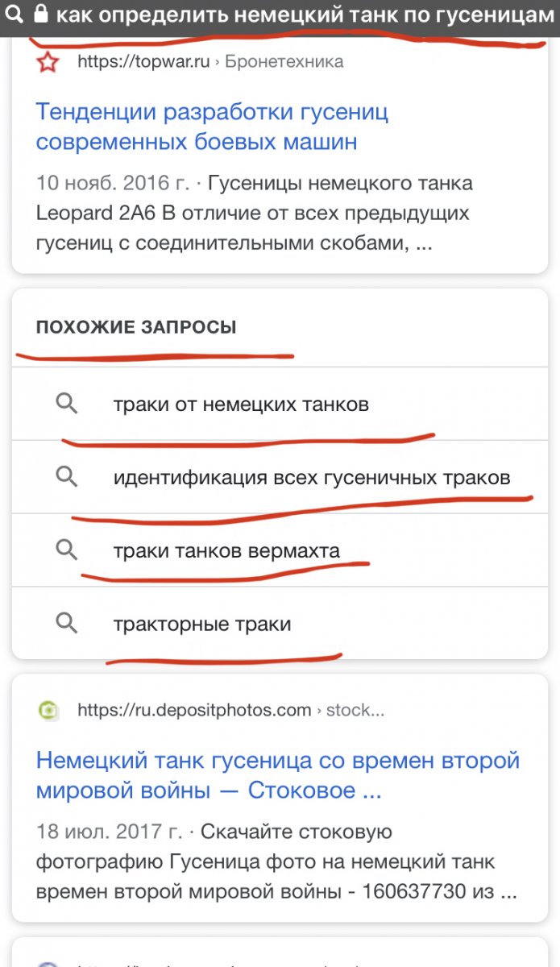Screen dimensions: 560x967
Task: Open "Немецкий танк гусеница со времен второй мировой" result
Action: (x=278, y=775)
